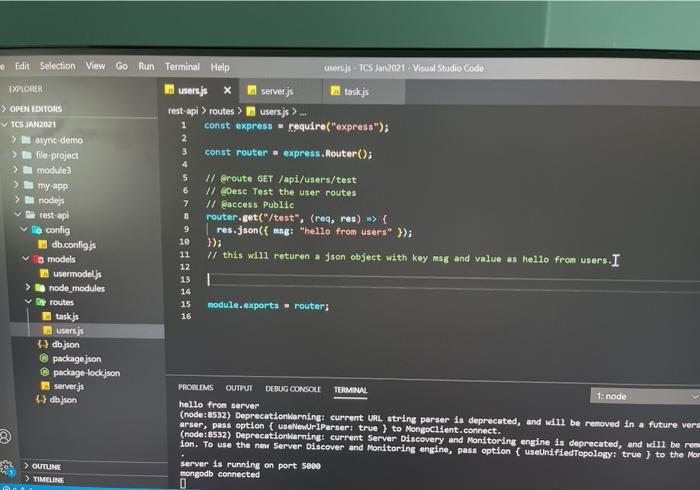The width and height of the screenshot is (700, 490).
Task: Click users.js in the breadcrumb path
Action: point(274,112)
